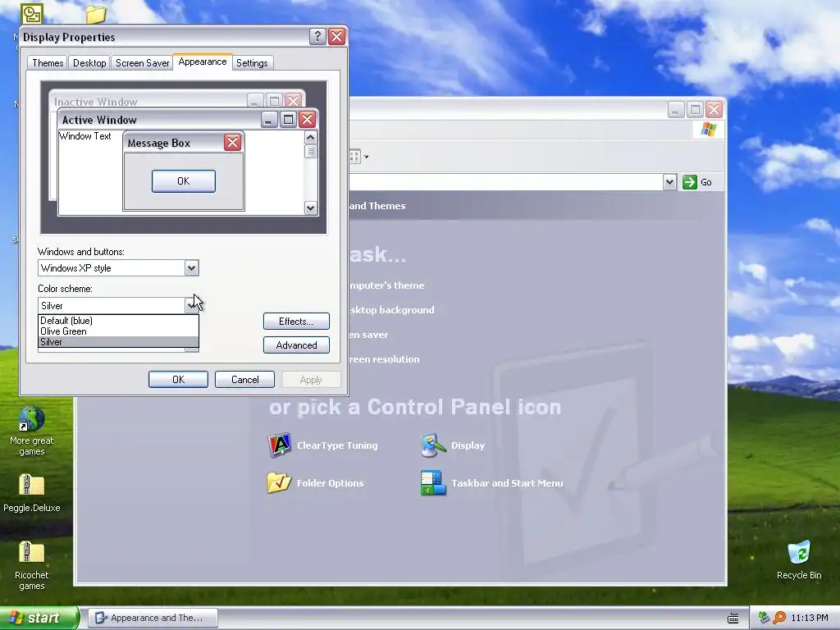
Task: Click the Start button
Action: 39,618
